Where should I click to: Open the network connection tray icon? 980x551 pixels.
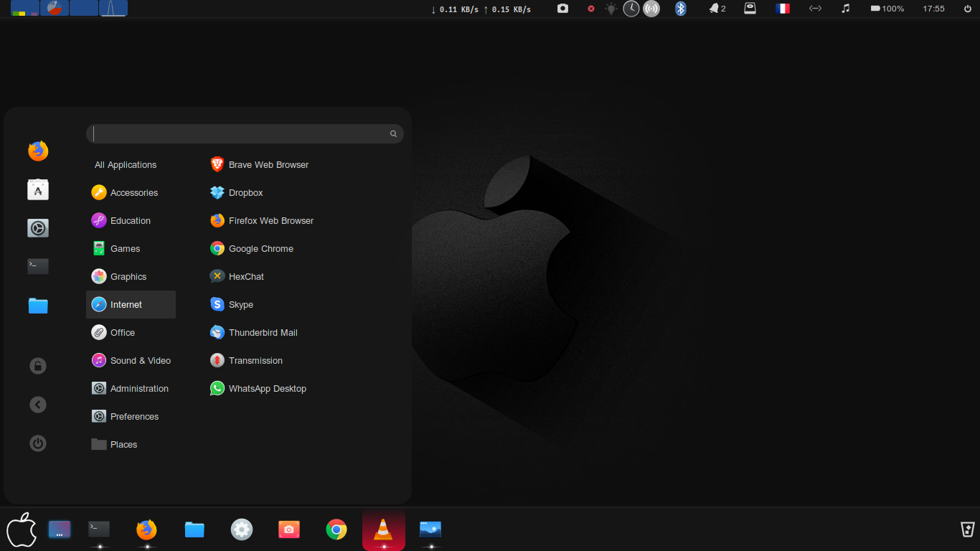coord(815,9)
